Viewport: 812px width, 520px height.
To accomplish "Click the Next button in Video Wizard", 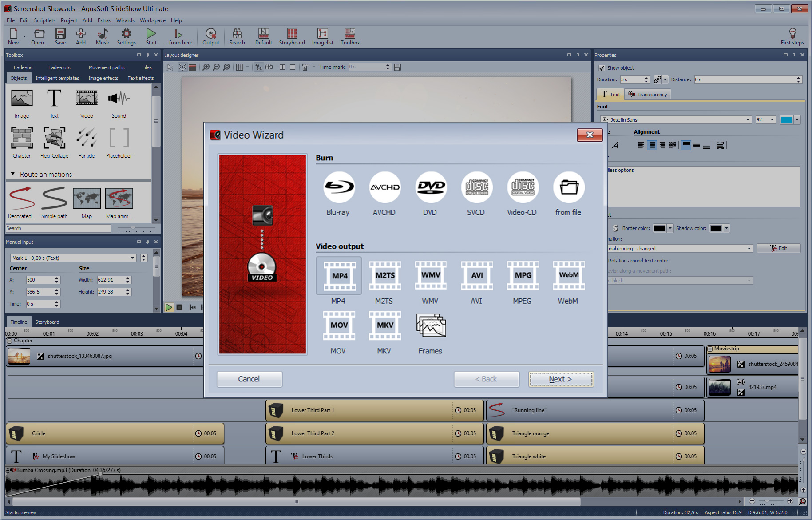I will point(561,379).
